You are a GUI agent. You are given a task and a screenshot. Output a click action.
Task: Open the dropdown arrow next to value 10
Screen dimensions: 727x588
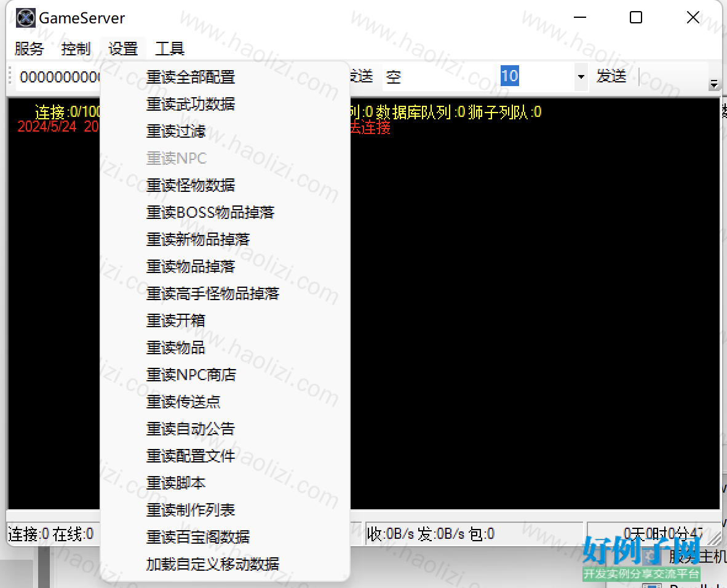click(x=581, y=76)
